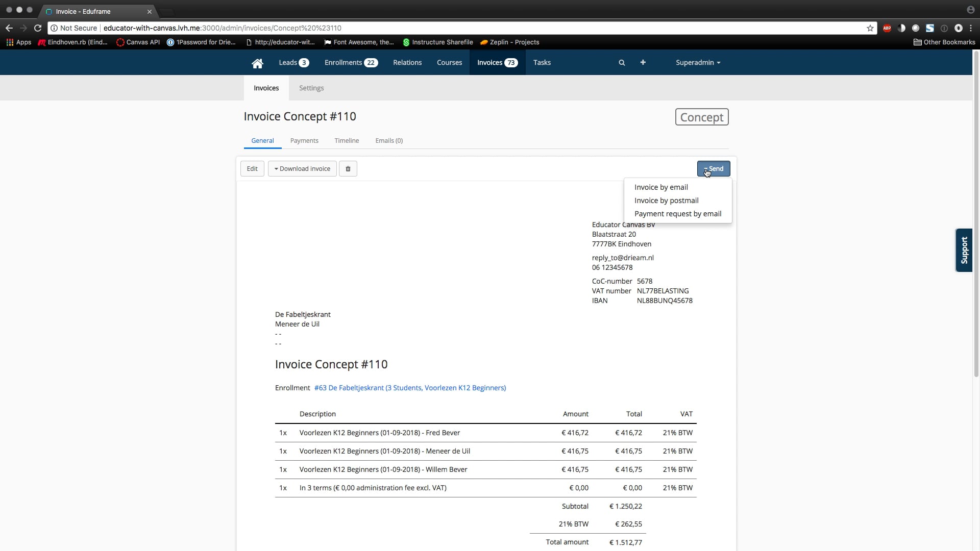The height and width of the screenshot is (551, 980).
Task: Bookmark this page via the star icon
Action: click(870, 28)
